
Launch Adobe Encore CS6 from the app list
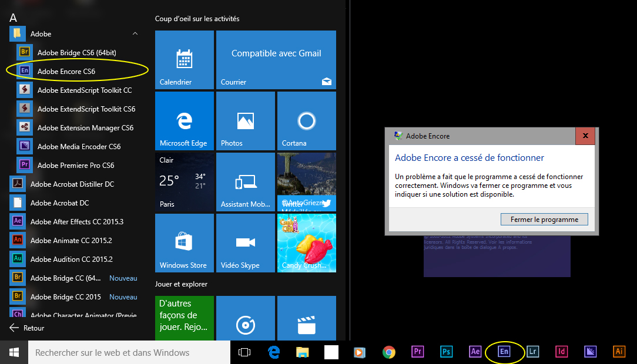click(x=66, y=72)
